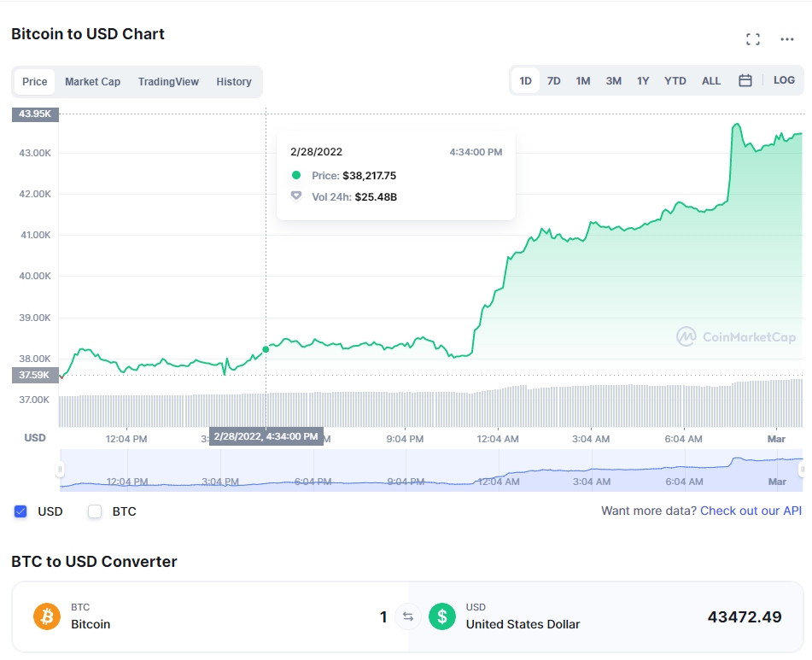The width and height of the screenshot is (812, 660).
Task: Click the 43.95K high price label
Action: pyautogui.click(x=35, y=114)
